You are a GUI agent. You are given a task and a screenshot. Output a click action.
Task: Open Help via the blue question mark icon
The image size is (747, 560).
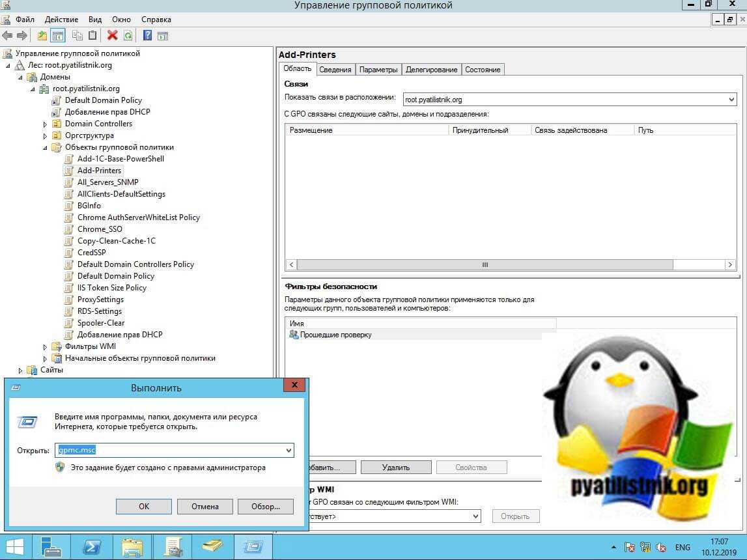[x=147, y=36]
